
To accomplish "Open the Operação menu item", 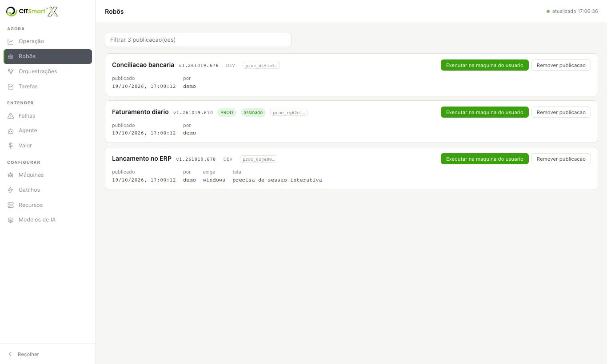I will [x=48, y=41].
